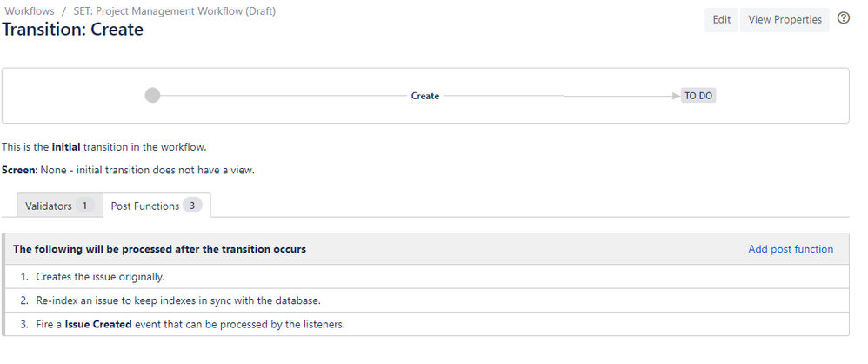Select the Fire a Issue Created event row
The width and height of the screenshot is (868, 364).
click(425, 324)
